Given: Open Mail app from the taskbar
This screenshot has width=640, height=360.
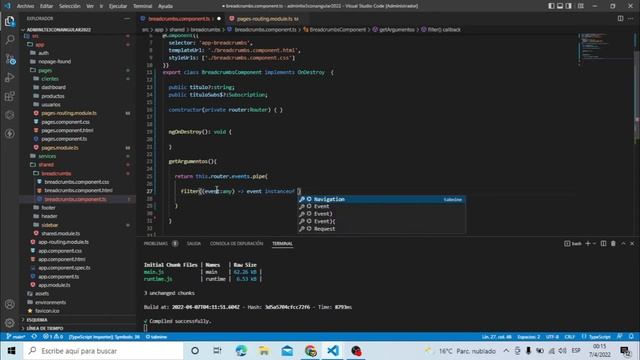Looking at the screenshot, I should click(x=287, y=351).
